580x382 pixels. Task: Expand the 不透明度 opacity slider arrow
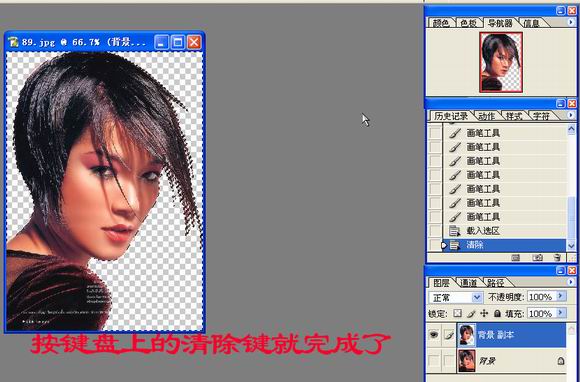click(x=561, y=296)
